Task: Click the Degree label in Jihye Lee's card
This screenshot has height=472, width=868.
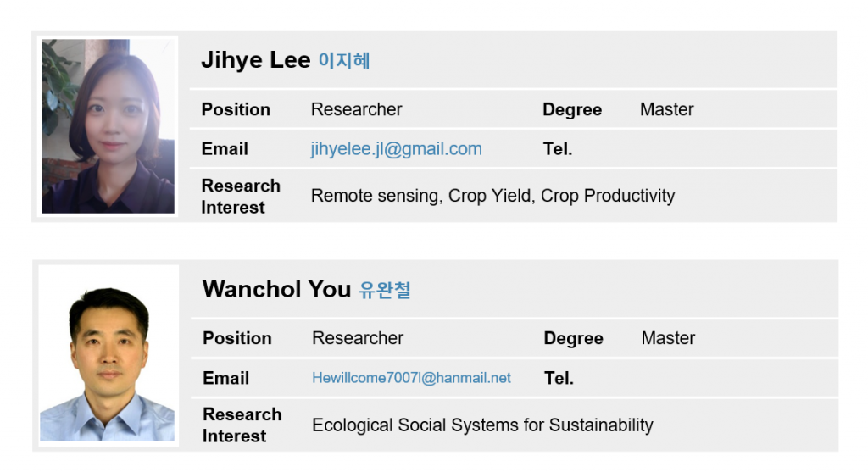Action: [572, 109]
